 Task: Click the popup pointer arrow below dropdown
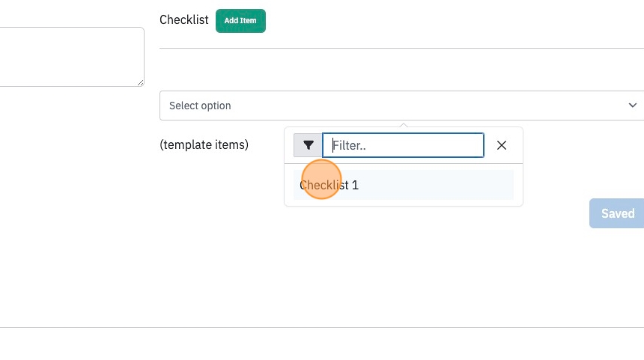[404, 124]
